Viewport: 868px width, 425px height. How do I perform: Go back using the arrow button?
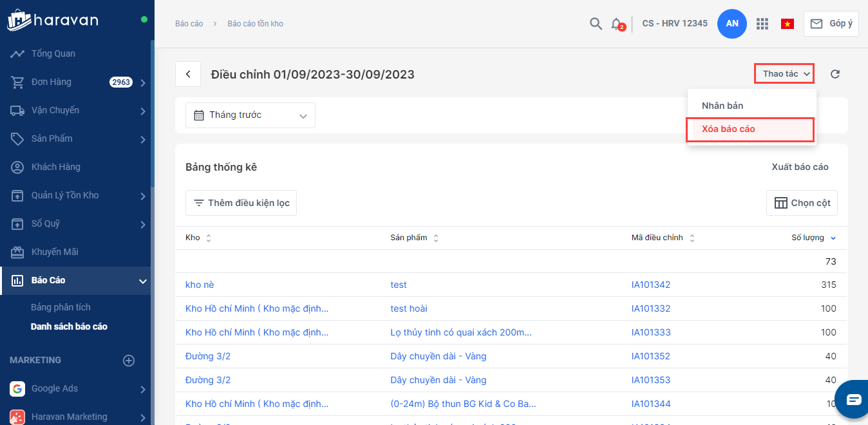pyautogui.click(x=188, y=74)
